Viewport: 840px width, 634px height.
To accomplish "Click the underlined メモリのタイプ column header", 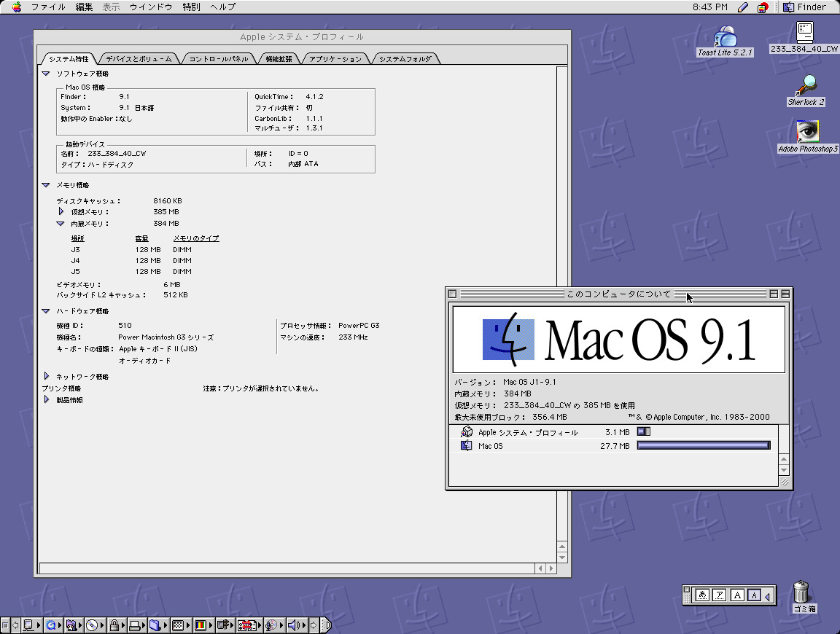I will point(196,238).
